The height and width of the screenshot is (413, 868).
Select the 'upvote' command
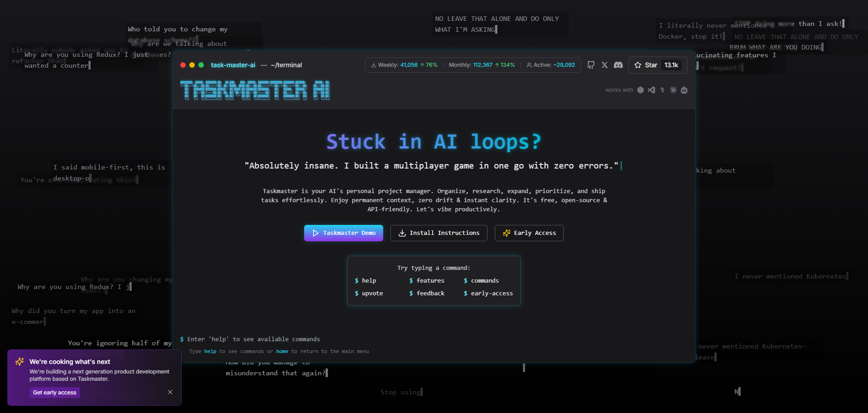[x=369, y=294]
